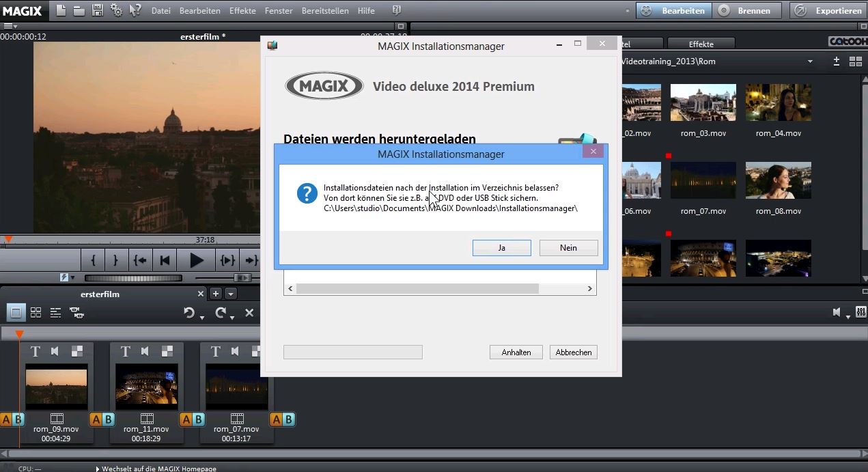Delete selected object with X icon
This screenshot has width=868, height=472.
(249, 312)
